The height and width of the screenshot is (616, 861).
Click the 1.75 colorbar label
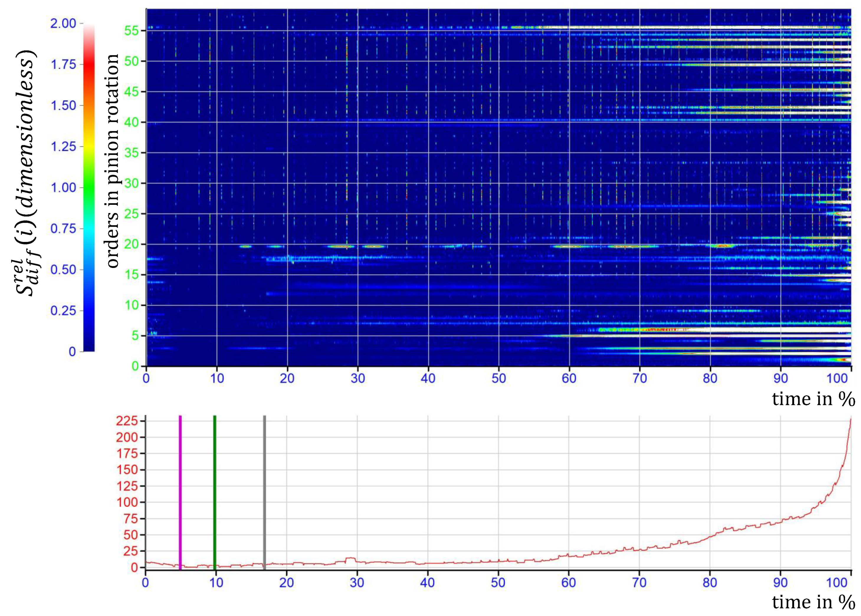click(x=63, y=65)
